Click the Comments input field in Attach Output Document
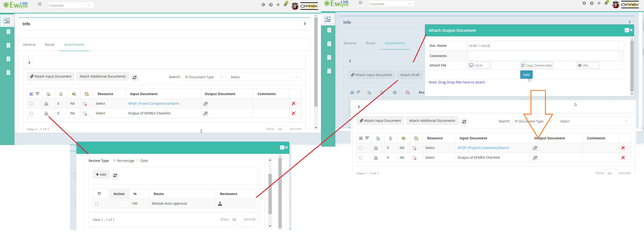The height and width of the screenshot is (243, 644). (x=543, y=56)
